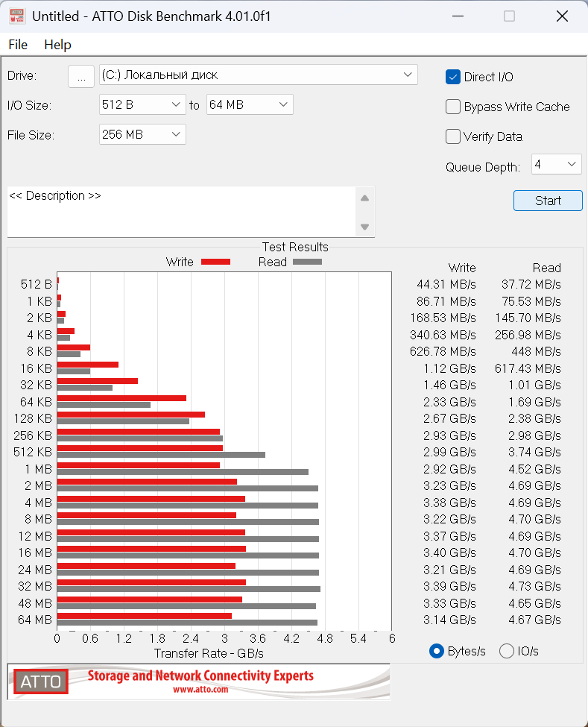The width and height of the screenshot is (588, 727).
Task: Click the red Write legend swatch
Action: pos(215,262)
